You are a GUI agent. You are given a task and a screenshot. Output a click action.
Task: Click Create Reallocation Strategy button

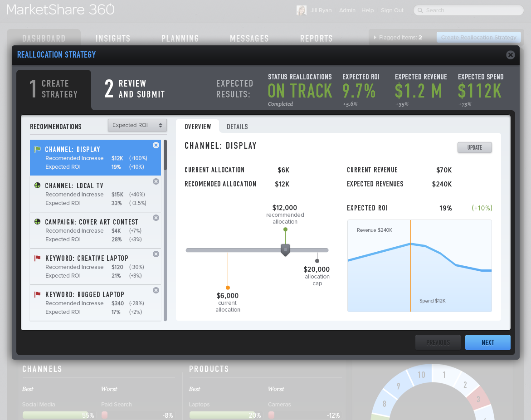(x=478, y=38)
